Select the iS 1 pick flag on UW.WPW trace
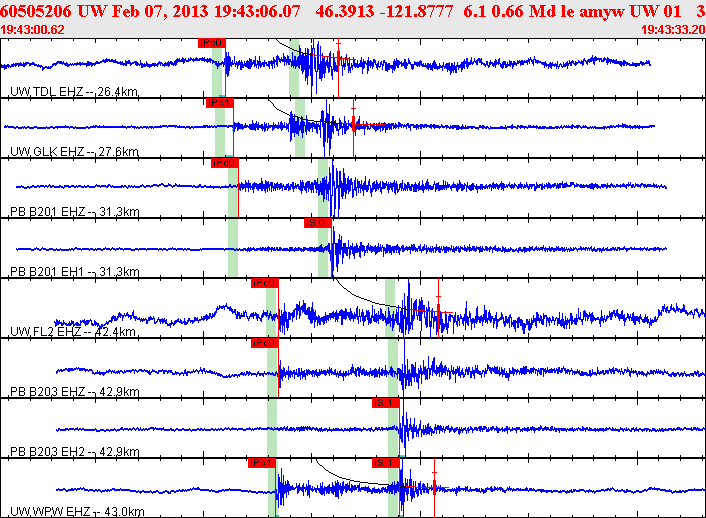The height and width of the screenshot is (518, 706). 385,463
